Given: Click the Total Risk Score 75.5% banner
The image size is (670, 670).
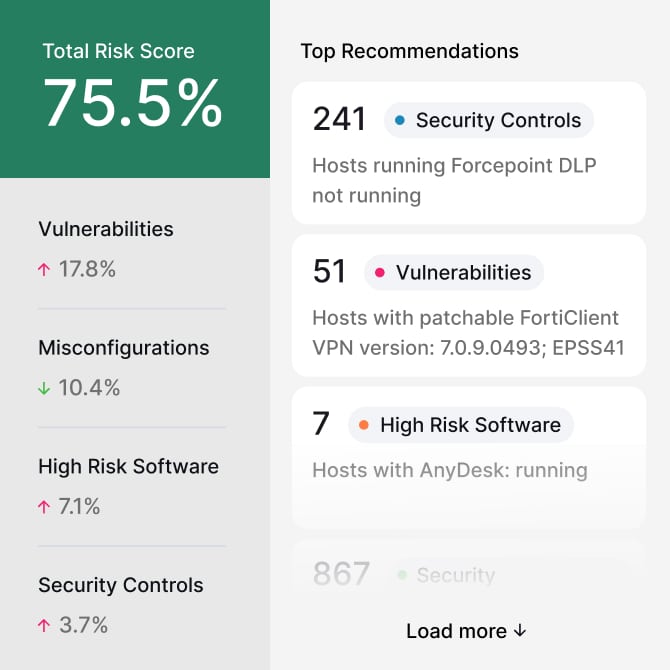Looking at the screenshot, I should (135, 89).
